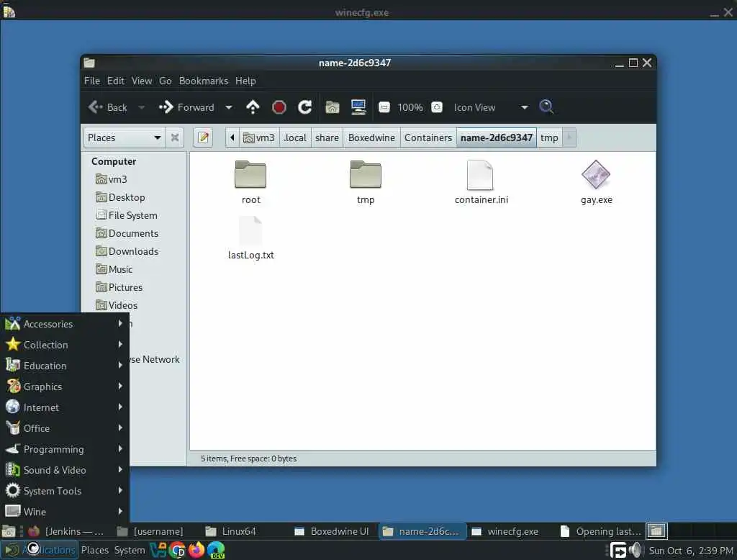Click the red Stop loading icon
This screenshot has width=737, height=560.
pos(279,107)
